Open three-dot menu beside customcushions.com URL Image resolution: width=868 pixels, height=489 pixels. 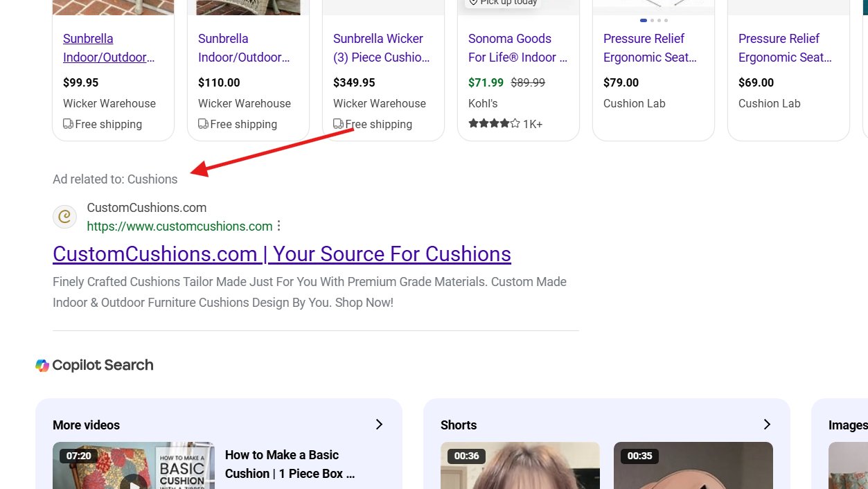coord(279,226)
